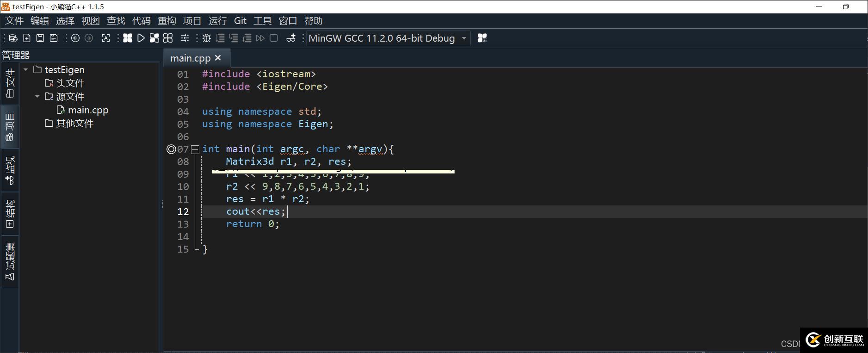Open the 视图 menu

[x=91, y=21]
